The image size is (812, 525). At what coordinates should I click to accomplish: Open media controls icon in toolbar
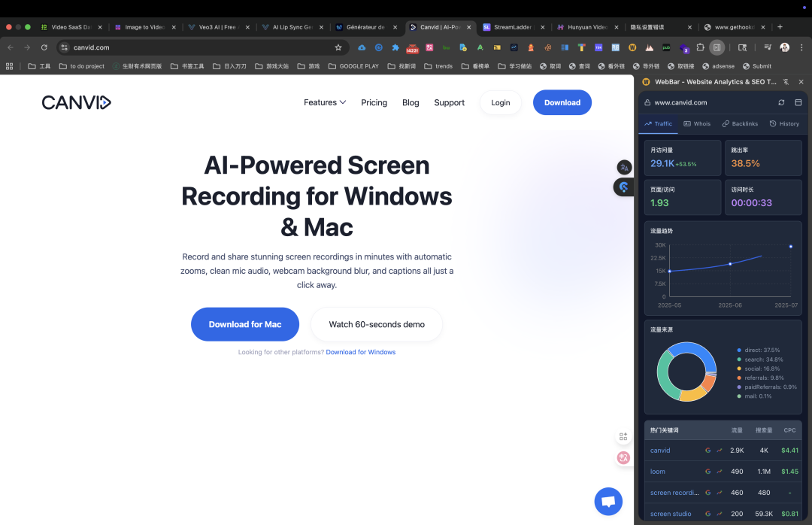click(768, 47)
